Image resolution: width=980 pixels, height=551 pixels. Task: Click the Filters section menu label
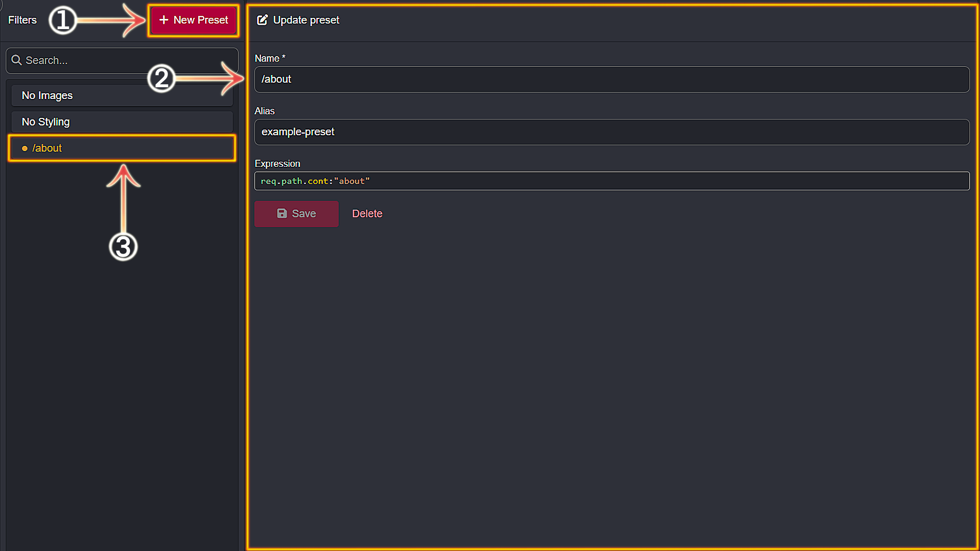point(22,19)
